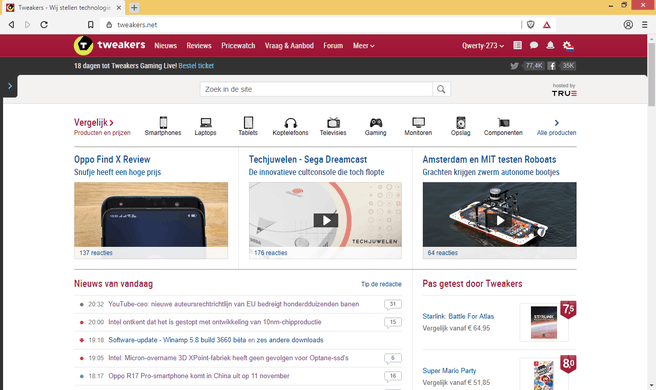
Task: Open the Vraag & Aanbod menu item
Action: (x=289, y=46)
